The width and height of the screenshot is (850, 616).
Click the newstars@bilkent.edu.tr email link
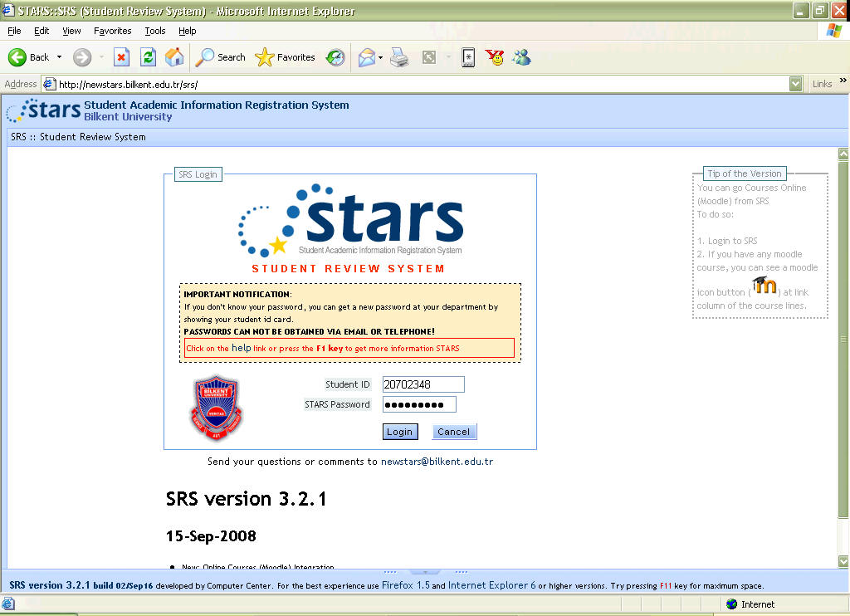pyautogui.click(x=437, y=462)
